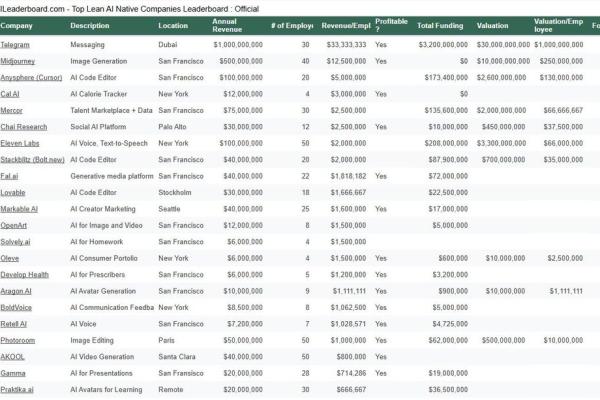Open the Oleve company link

[x=10, y=259]
